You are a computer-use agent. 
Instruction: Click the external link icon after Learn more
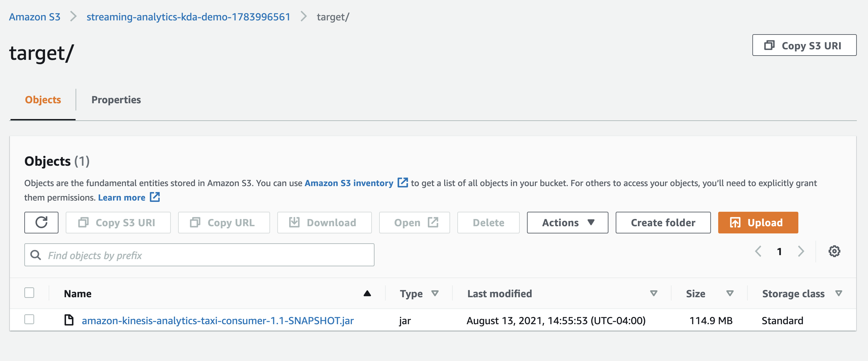pyautogui.click(x=155, y=197)
